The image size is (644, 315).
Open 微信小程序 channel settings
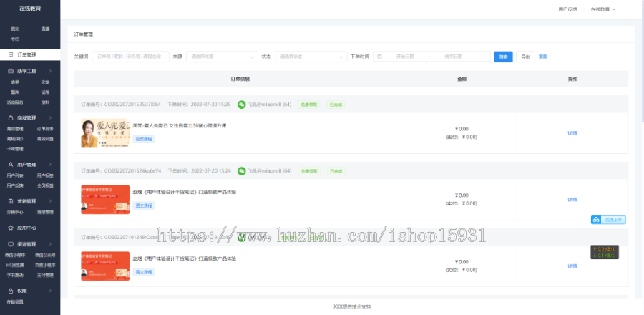15,255
